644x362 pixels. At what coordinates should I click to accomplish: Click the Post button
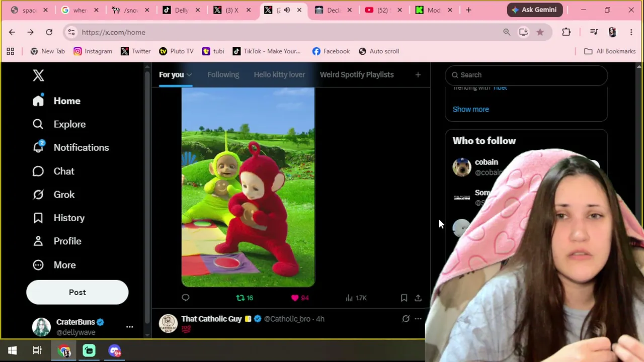point(77,292)
